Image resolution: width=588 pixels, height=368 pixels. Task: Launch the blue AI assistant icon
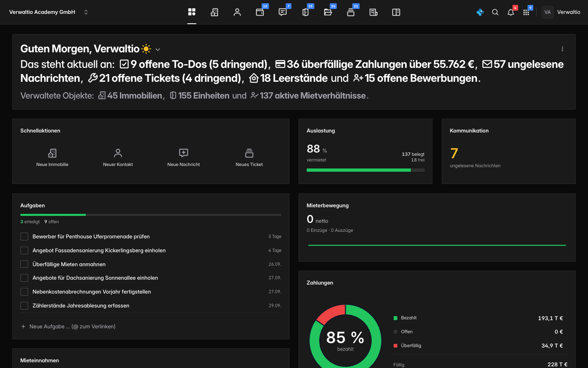coord(480,12)
